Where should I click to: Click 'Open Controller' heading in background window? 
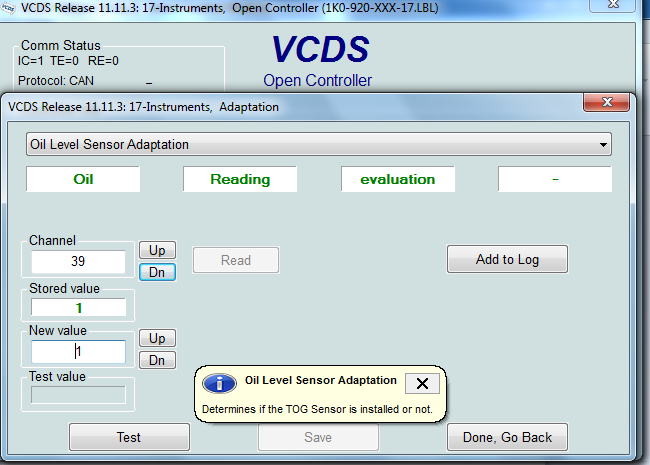click(318, 80)
